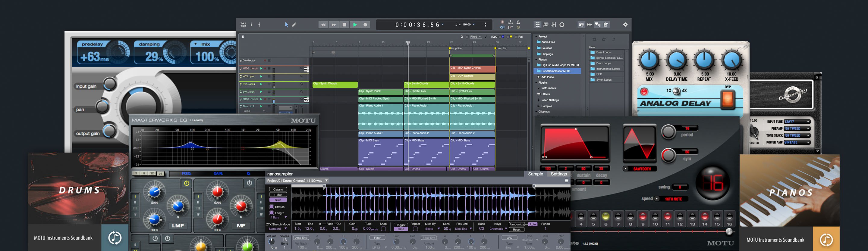Open the Mixer view icon
Screen dimensions: 868x251
[x=554, y=25]
